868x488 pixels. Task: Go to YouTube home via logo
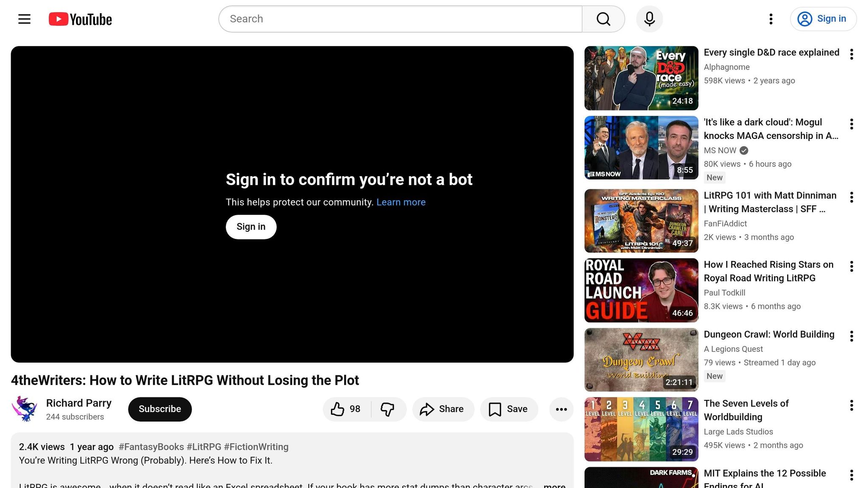(80, 19)
